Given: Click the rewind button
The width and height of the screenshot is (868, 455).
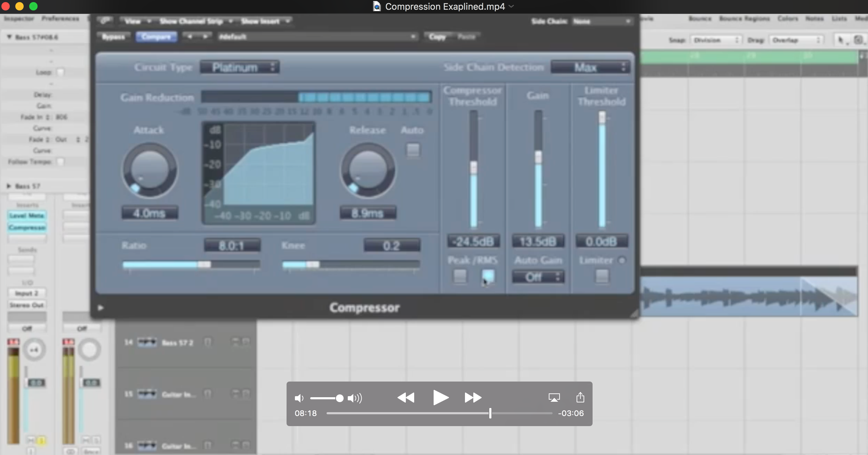Looking at the screenshot, I should point(406,397).
